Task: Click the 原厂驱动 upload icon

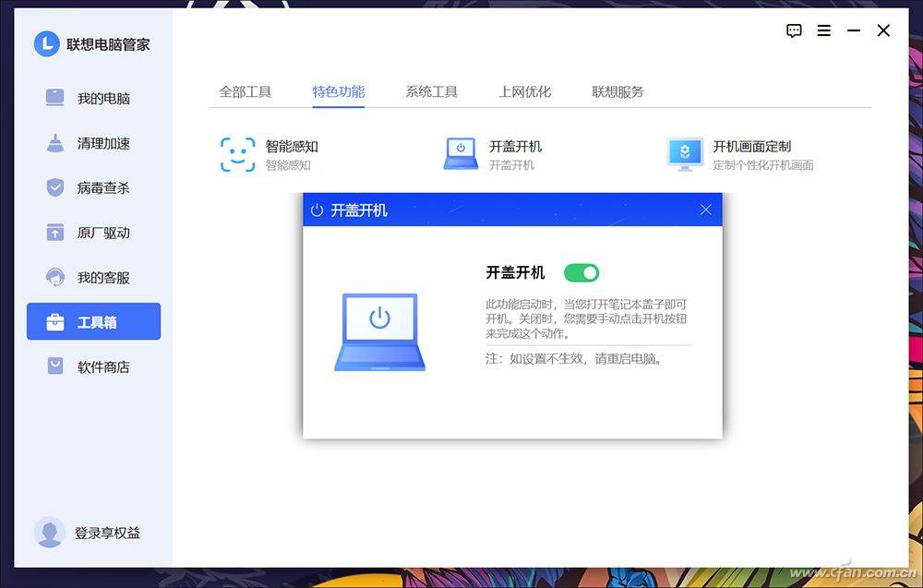Action: pos(54,233)
